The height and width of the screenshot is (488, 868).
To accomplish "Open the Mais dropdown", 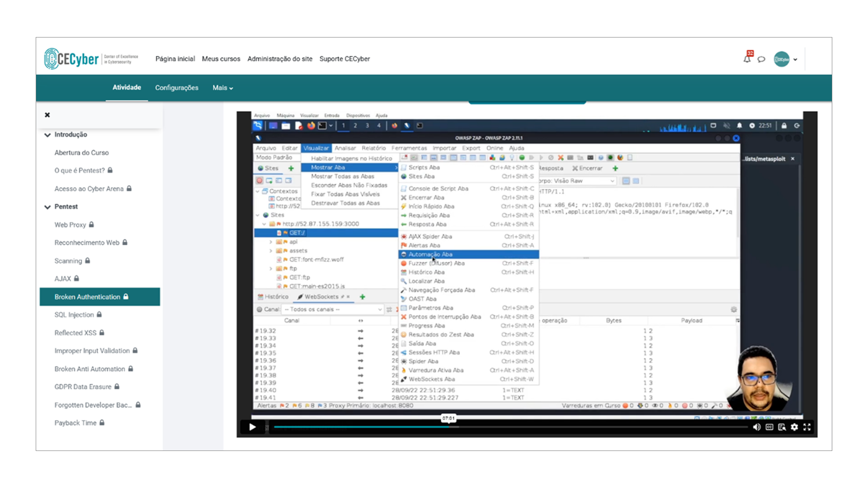I will (x=223, y=88).
